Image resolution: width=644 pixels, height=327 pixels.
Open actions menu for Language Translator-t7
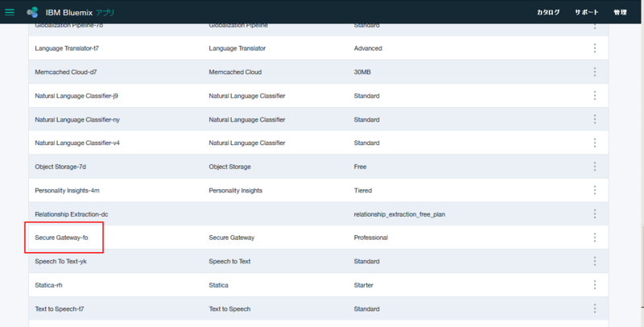click(x=594, y=48)
